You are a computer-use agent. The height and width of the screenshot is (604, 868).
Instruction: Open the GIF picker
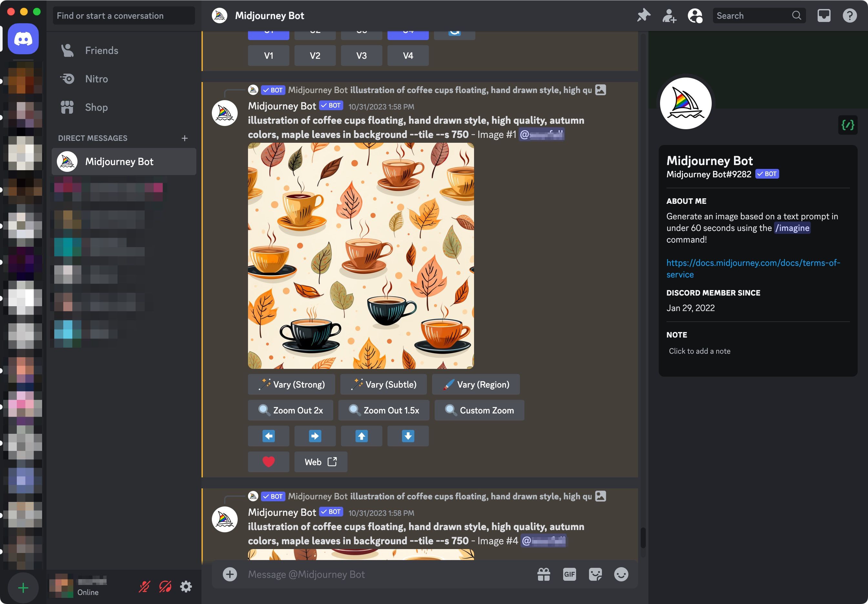pos(569,574)
